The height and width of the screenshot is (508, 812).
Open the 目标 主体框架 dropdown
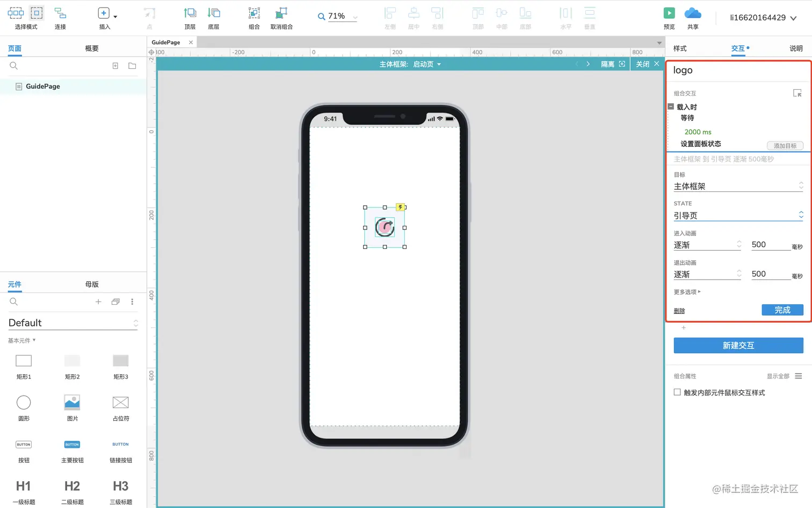[x=738, y=186]
